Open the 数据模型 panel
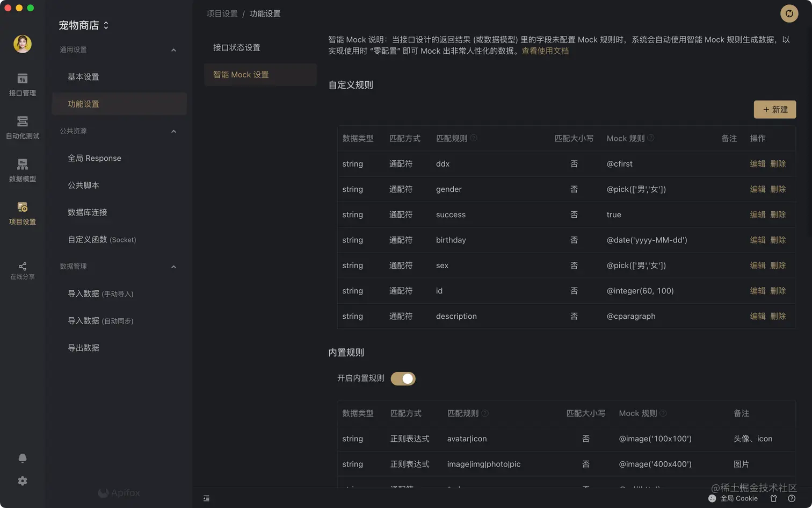Viewport: 812px width, 508px height. pyautogui.click(x=22, y=171)
